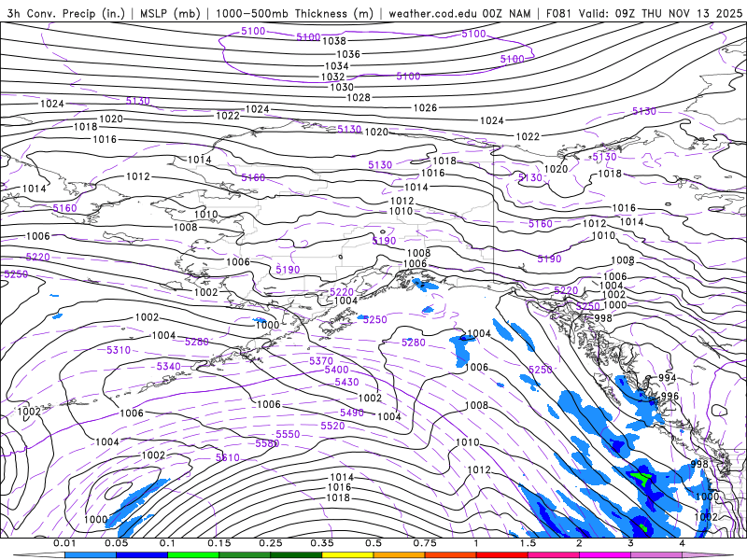The image size is (747, 560).
Task: Click the '0.75' legend value
Action: tap(425, 543)
